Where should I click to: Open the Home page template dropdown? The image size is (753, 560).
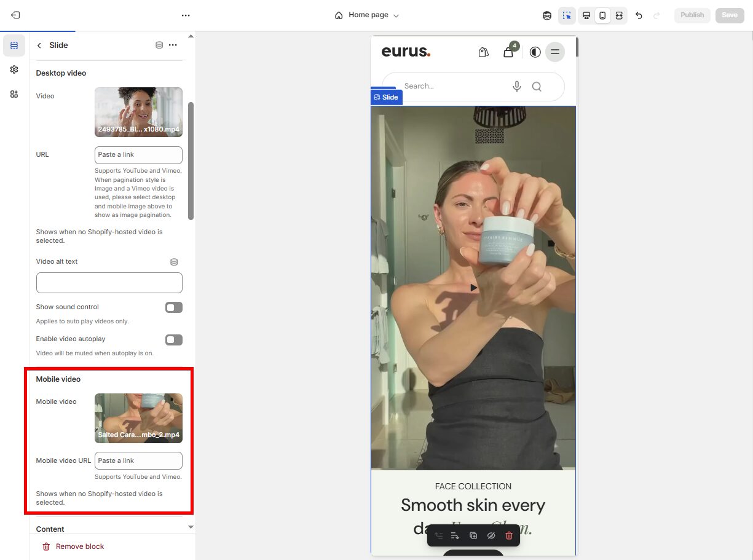368,15
